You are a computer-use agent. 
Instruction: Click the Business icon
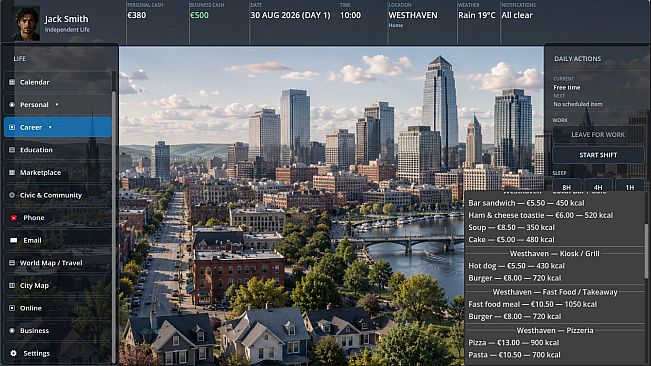[12, 330]
